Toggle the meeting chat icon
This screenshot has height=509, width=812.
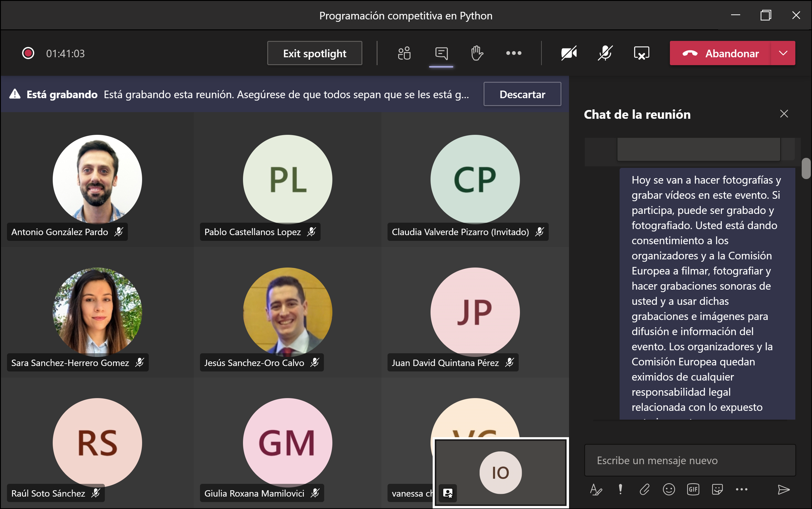pyautogui.click(x=441, y=53)
